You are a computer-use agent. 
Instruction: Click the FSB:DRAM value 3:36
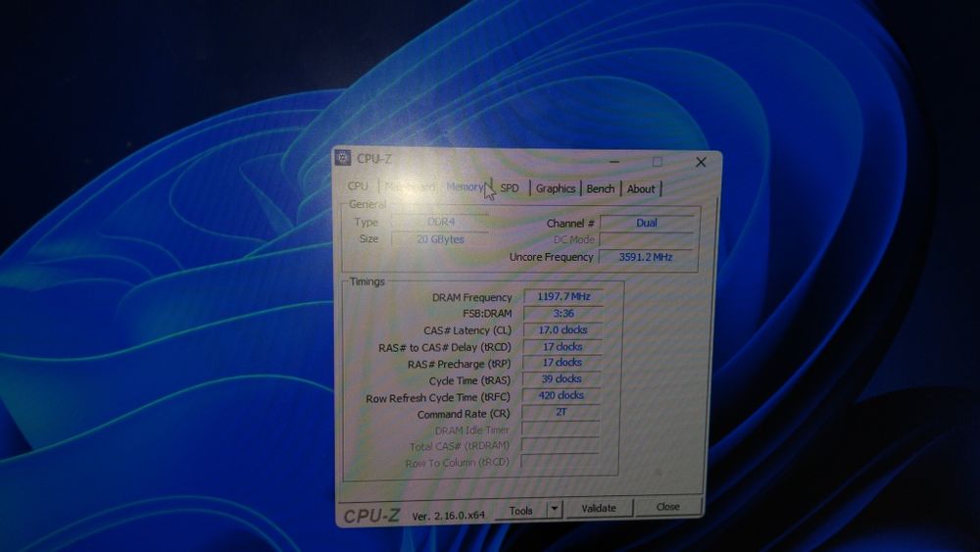click(563, 313)
